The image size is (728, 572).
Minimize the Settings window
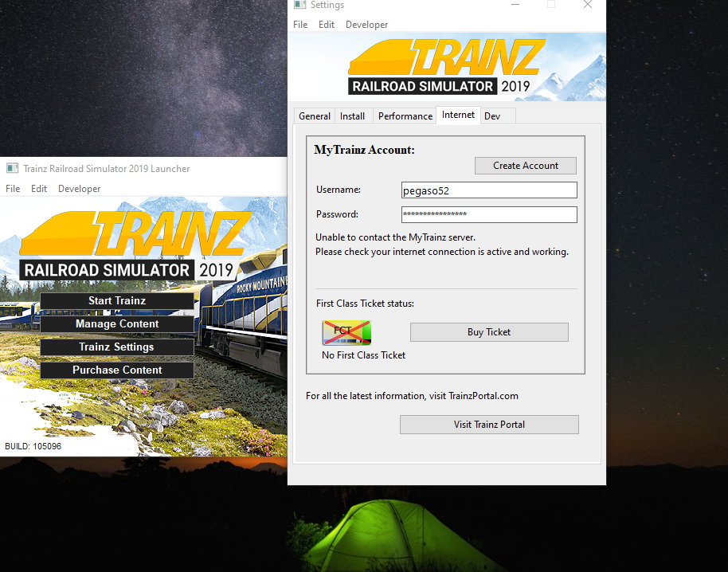click(x=515, y=5)
